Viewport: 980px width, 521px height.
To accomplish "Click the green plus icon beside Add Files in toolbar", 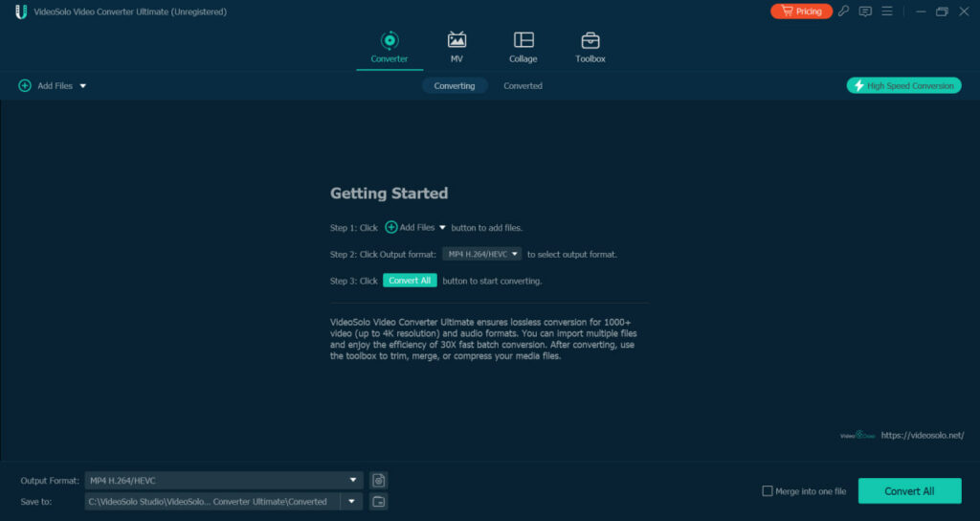I will tap(25, 85).
